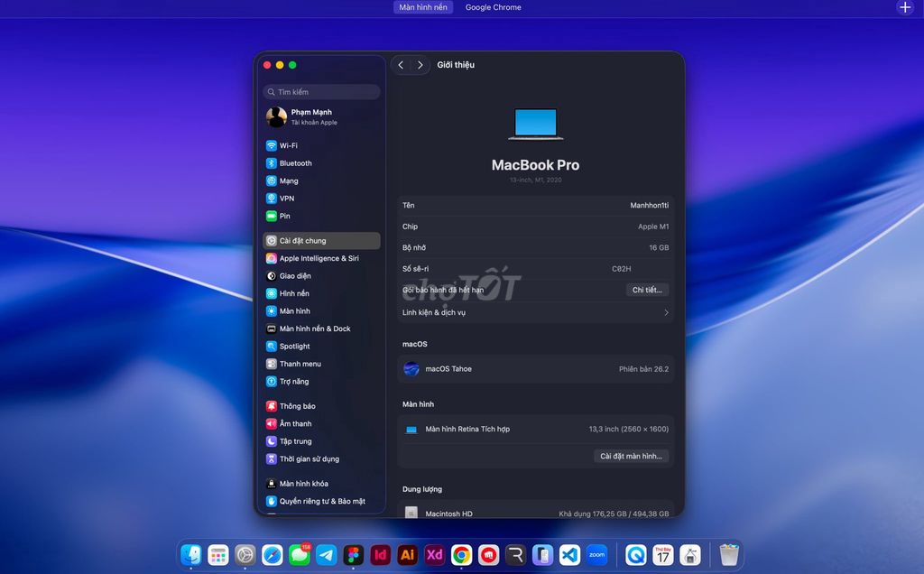Open Zoom from the Dock
Image resolution: width=924 pixels, height=574 pixels.
[596, 555]
